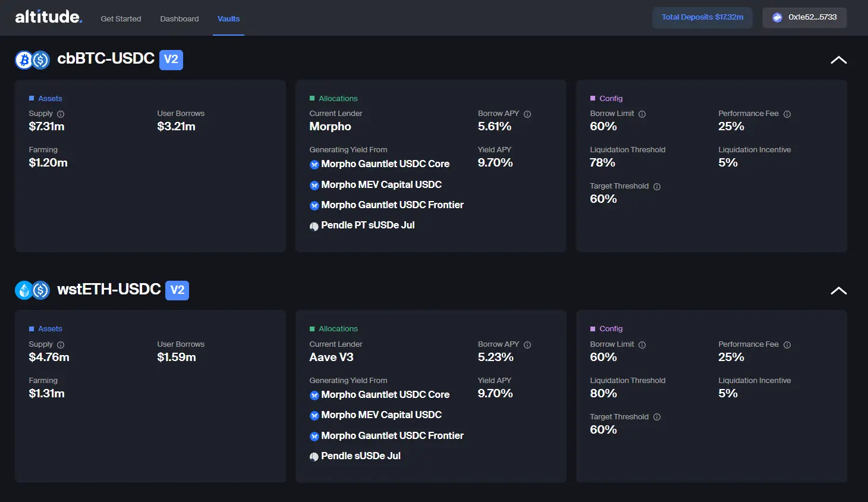The image size is (868, 502).
Task: Click Morpho Gauntlet USDC Core in cbBTC-USDC
Action: tap(385, 164)
